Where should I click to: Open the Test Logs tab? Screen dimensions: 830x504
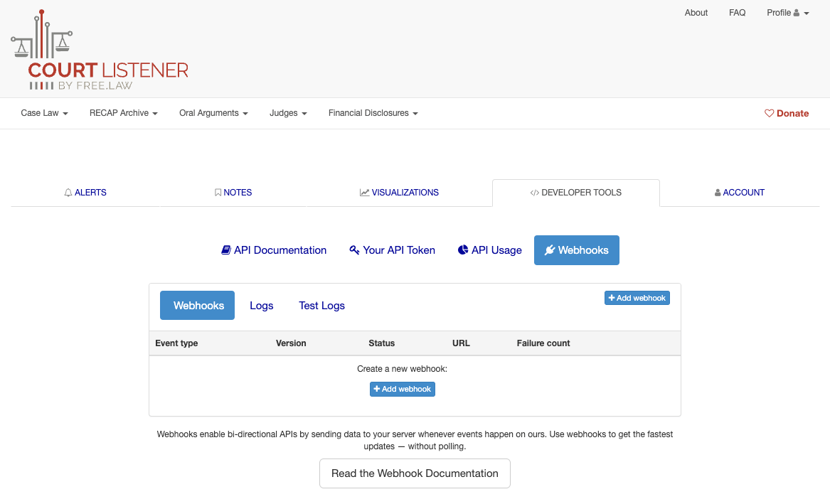[x=321, y=305]
